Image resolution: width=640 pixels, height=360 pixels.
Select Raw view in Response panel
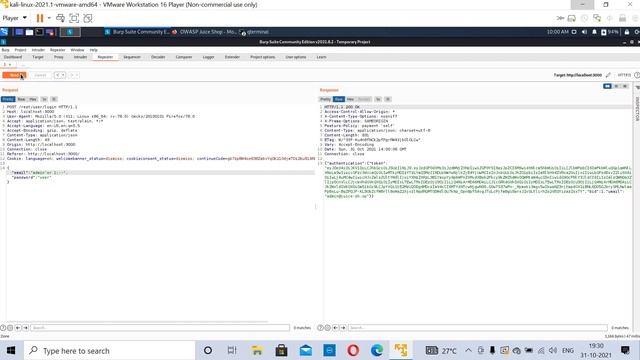339,99
